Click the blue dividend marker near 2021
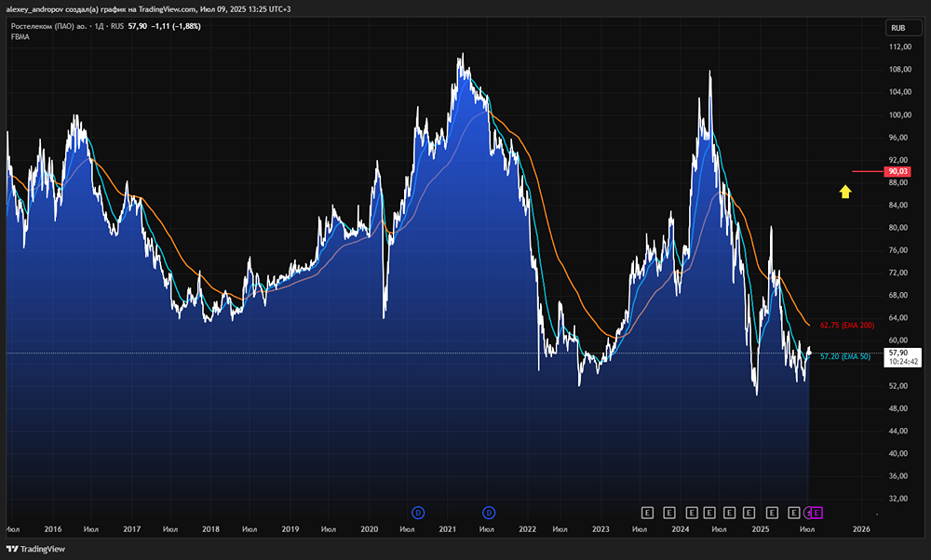931x560 pixels. 489,512
